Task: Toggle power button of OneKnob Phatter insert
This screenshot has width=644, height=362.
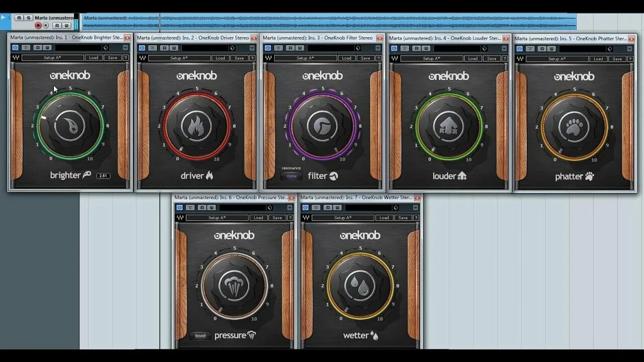Action: coord(520,49)
